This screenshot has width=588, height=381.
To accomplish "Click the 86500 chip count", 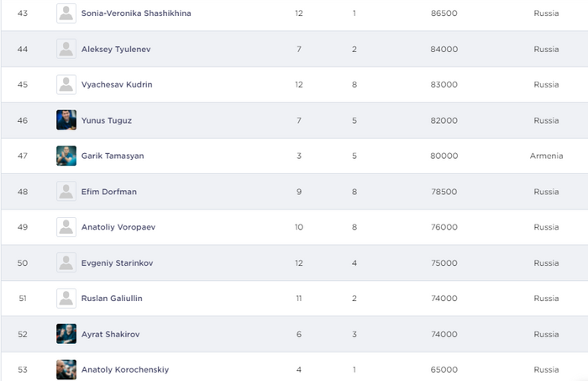I will 444,13.
